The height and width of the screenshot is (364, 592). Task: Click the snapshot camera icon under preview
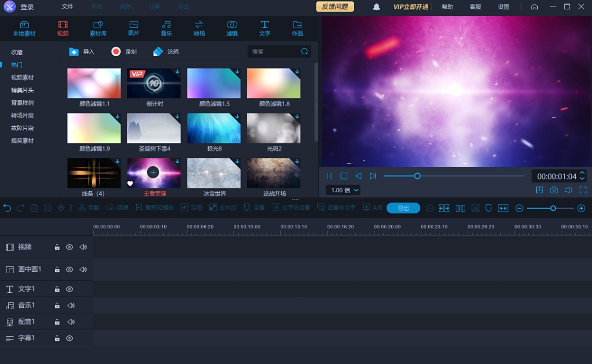point(554,190)
